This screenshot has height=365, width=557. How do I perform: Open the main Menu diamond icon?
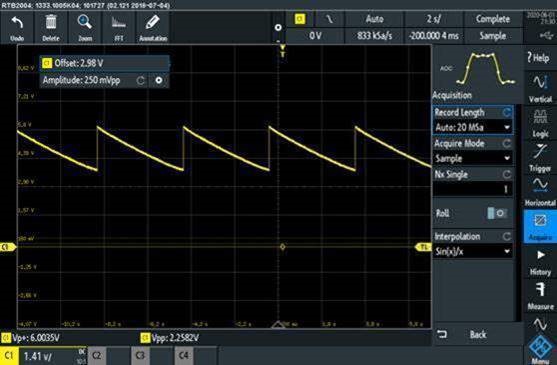point(541,349)
